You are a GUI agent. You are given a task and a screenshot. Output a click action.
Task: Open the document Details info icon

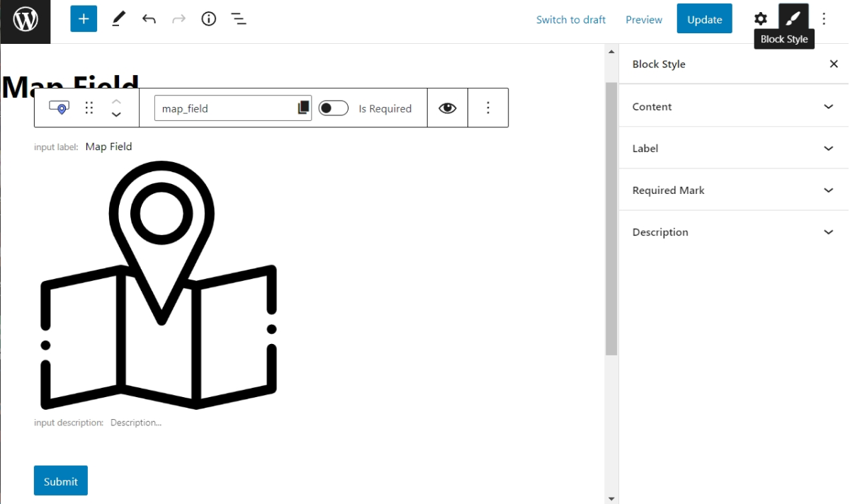click(208, 19)
